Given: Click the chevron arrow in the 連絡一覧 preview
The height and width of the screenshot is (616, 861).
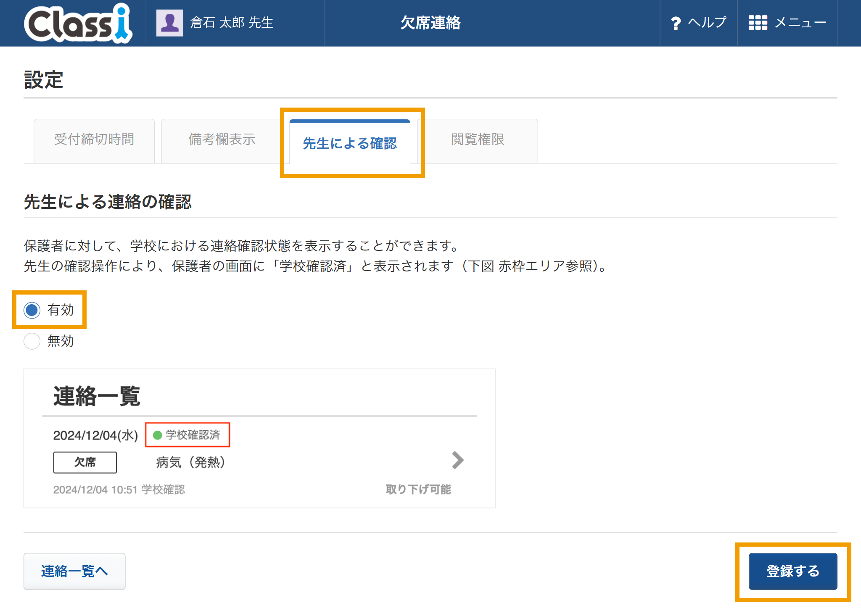Looking at the screenshot, I should [x=457, y=460].
